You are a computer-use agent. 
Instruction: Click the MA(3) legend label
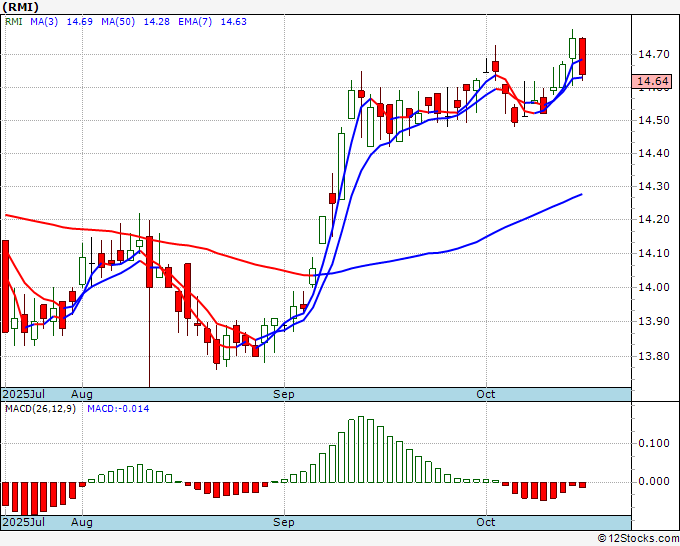[x=44, y=22]
